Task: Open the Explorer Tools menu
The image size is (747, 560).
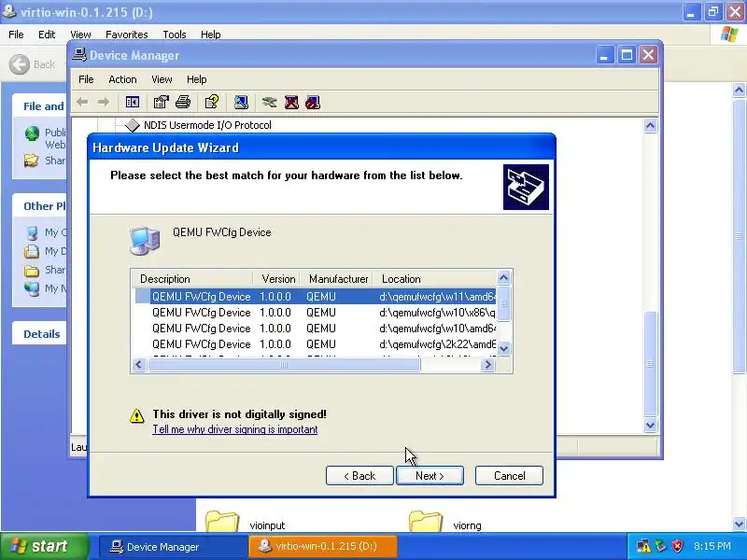Action: coord(175,35)
